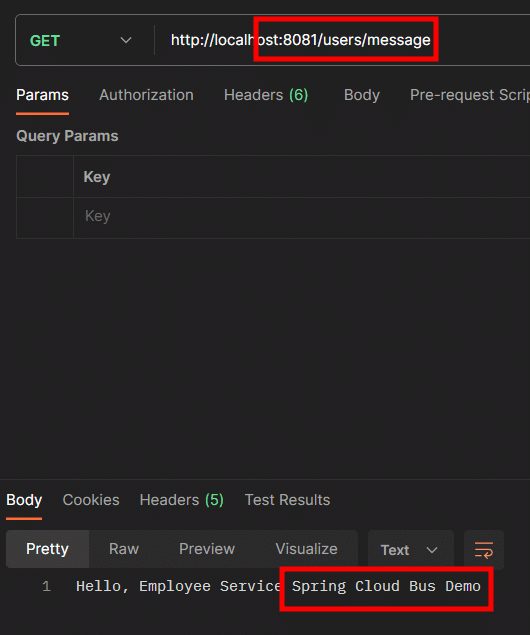Click the empty Key input cell
The image size is (530, 635).
pos(302,216)
